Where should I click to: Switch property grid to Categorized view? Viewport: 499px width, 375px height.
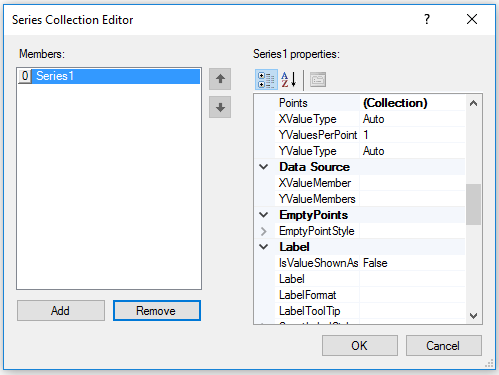pyautogui.click(x=266, y=80)
